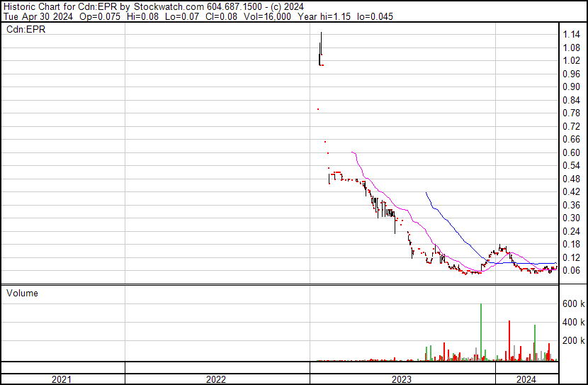Click the 'Cl=0.08' close price value
Viewport: 588px width, 385px height.
[222, 16]
